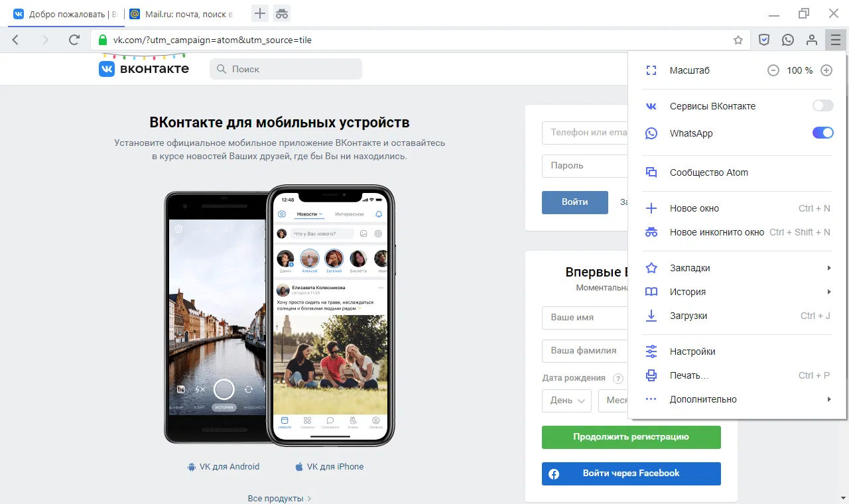Open the shield protection icon in toolbar
This screenshot has height=504, width=849.
click(764, 40)
